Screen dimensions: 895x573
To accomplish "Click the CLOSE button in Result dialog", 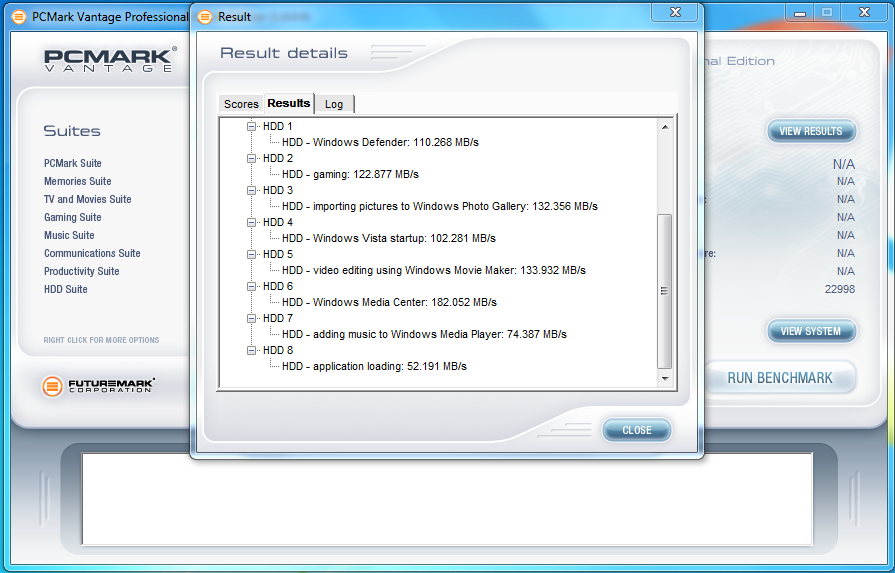I will (636, 430).
